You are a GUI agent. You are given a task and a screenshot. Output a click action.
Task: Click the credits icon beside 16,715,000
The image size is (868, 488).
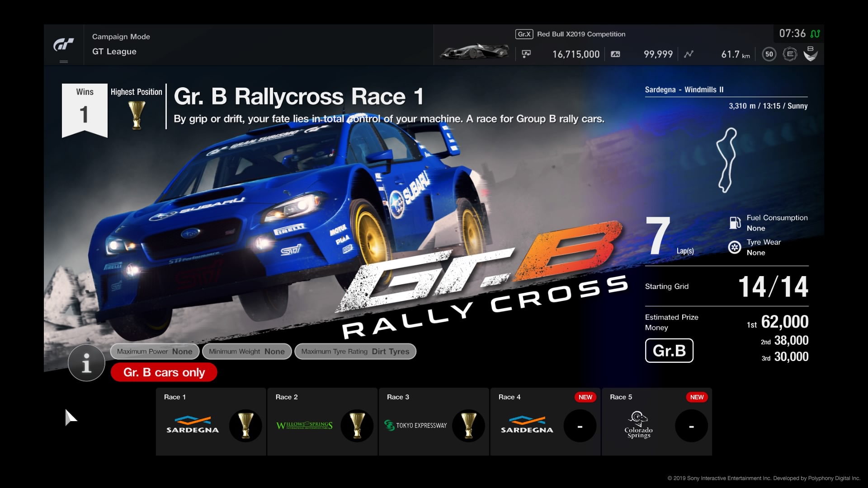coord(526,54)
